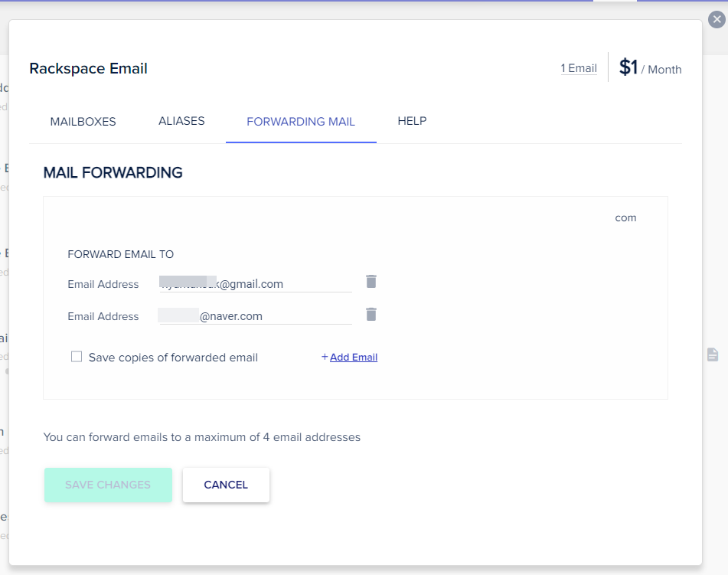Open the Aliases tab
Screen dimensions: 728x575
coord(181,121)
